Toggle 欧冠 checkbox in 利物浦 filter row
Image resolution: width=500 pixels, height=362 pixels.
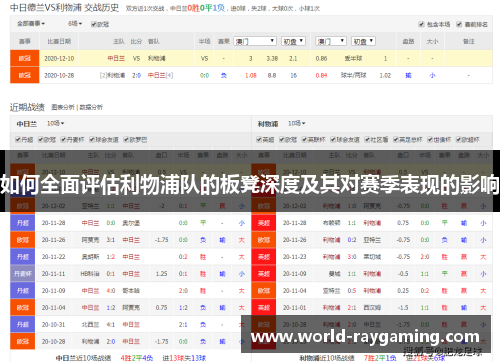[x=282, y=140]
